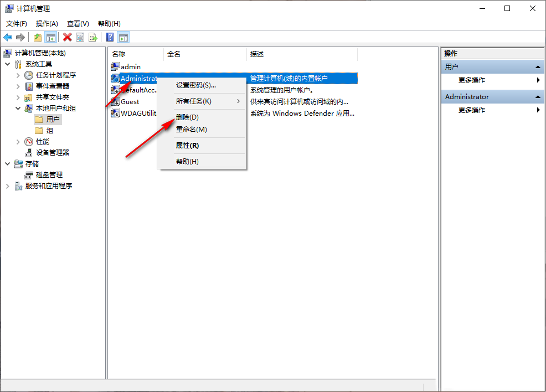Click the Computer Management title bar icon
The width and height of the screenshot is (546, 392).
9,8
